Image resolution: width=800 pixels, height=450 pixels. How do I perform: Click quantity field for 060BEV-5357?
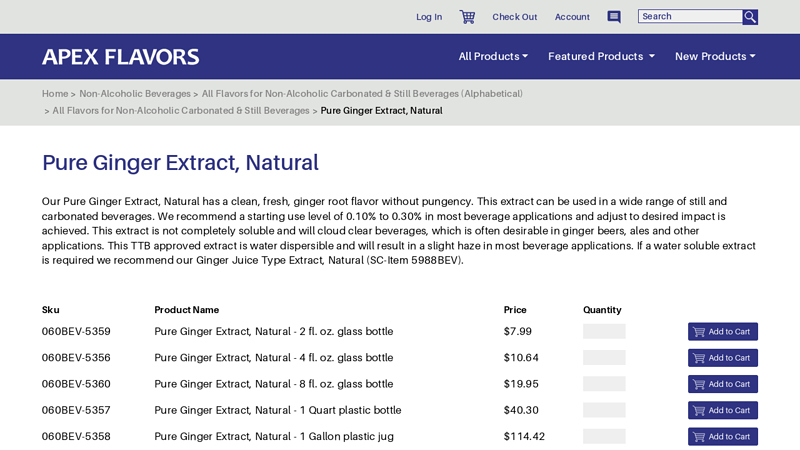coord(604,410)
